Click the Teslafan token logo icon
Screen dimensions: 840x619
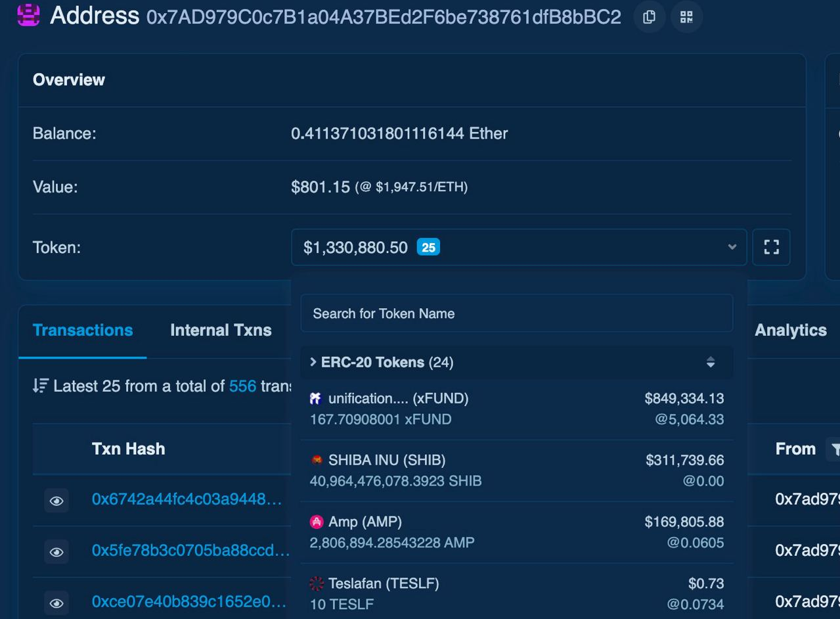tap(316, 584)
